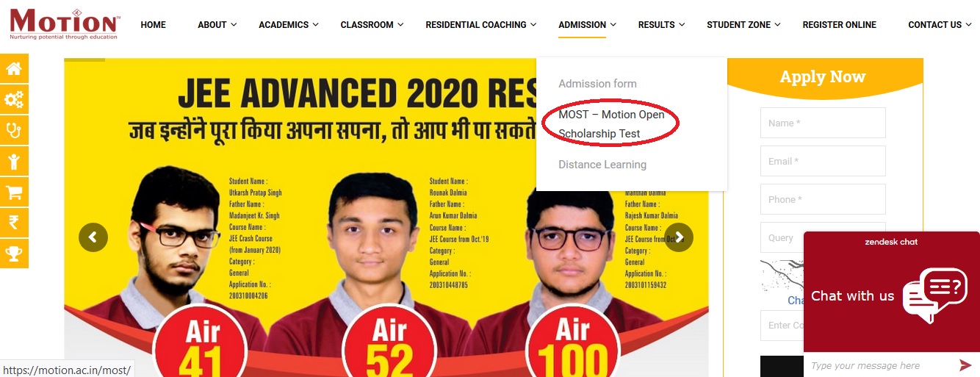
Task: Open the gears icon in left sidebar
Action: [x=14, y=99]
